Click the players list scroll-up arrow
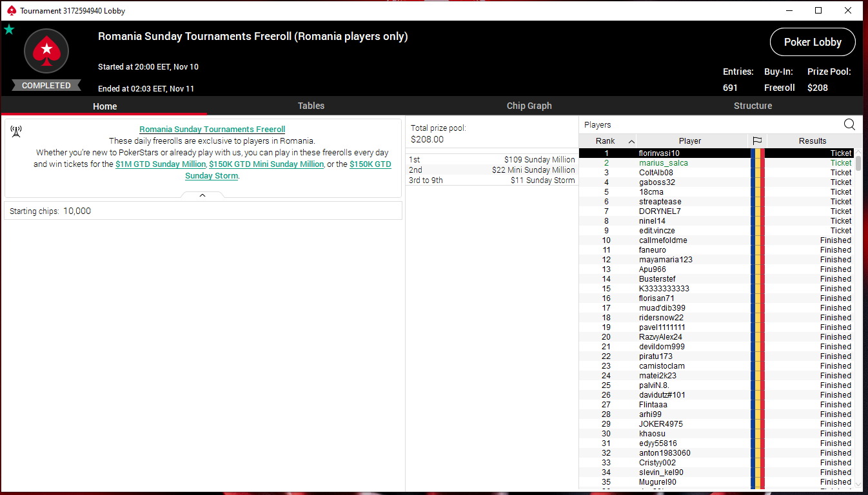 coord(858,151)
